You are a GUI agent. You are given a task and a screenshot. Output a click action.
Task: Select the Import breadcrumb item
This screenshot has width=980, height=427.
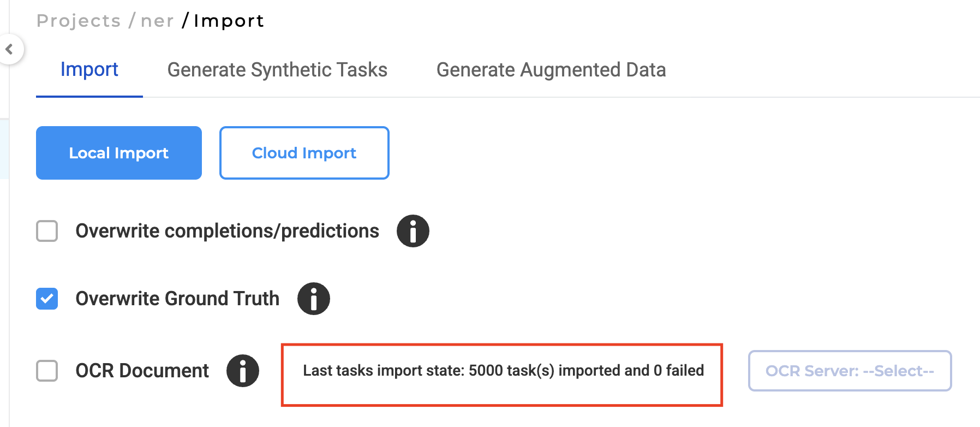(x=229, y=21)
